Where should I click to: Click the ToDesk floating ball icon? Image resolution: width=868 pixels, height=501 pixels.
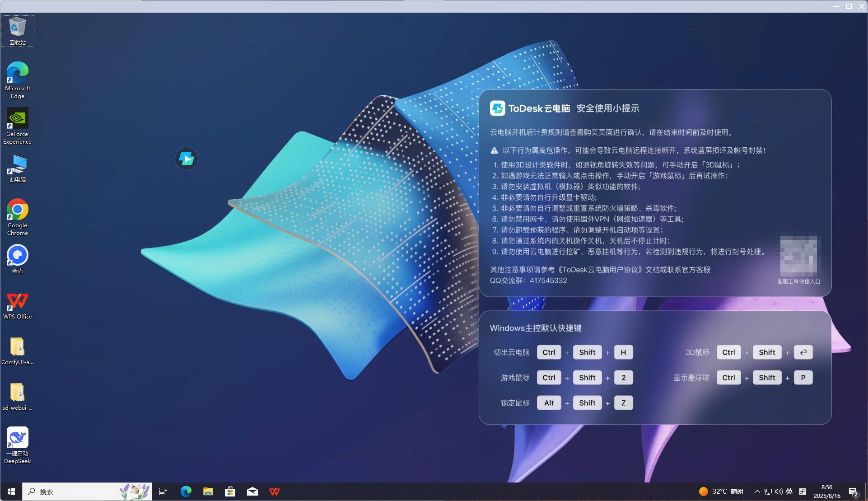[187, 159]
